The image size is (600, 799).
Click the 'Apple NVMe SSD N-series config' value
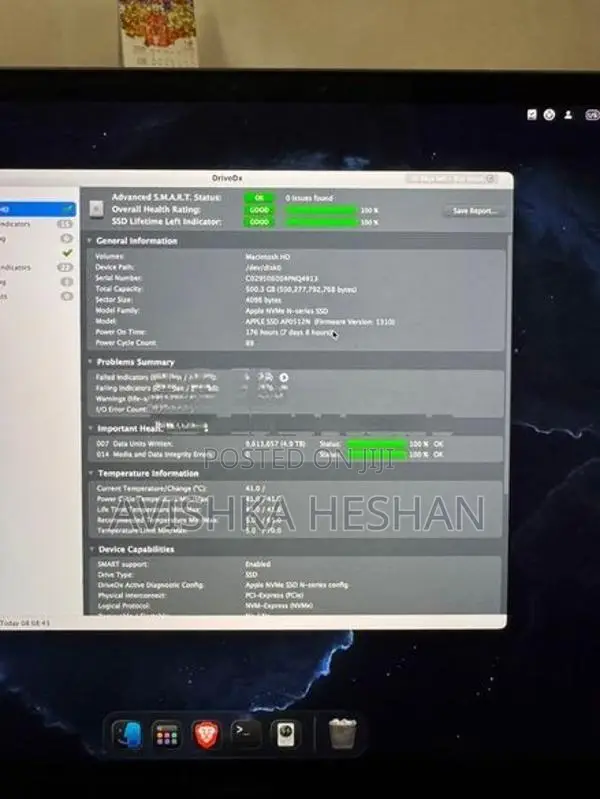click(297, 585)
